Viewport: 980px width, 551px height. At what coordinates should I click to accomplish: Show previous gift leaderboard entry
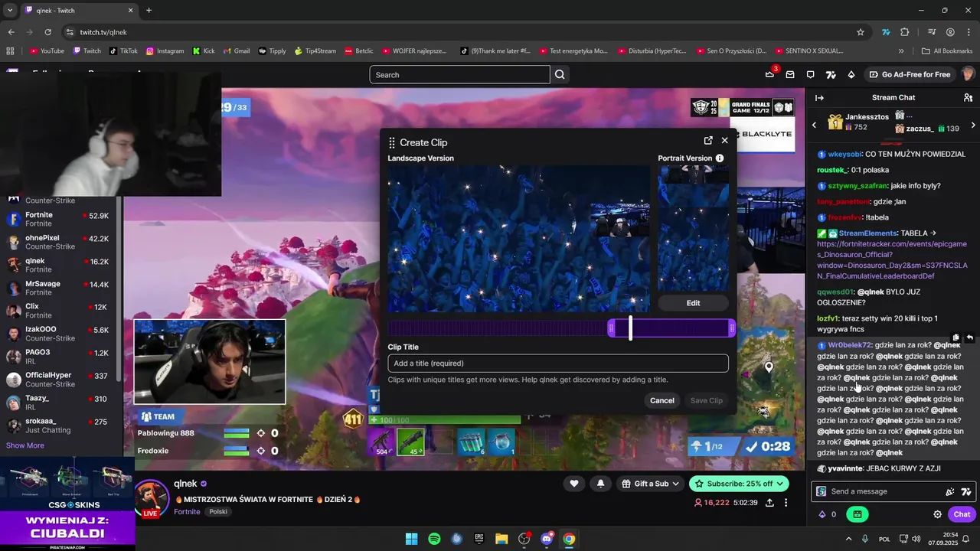pos(814,125)
